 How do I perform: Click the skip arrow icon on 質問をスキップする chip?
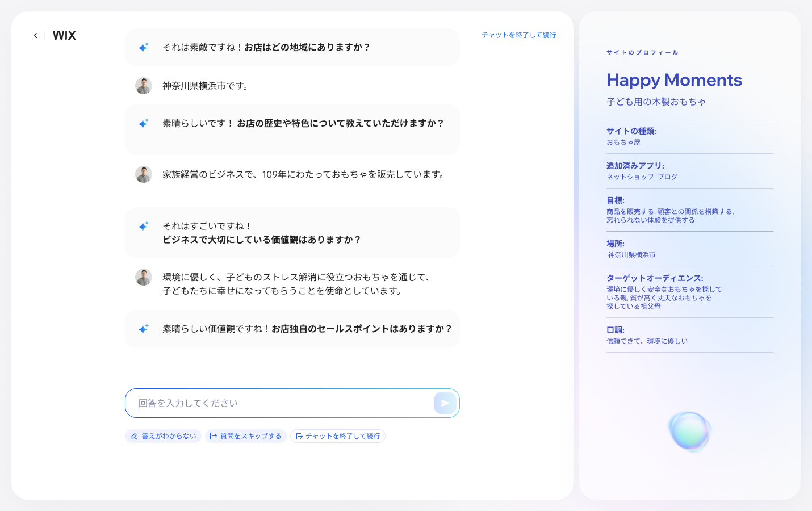(x=214, y=436)
